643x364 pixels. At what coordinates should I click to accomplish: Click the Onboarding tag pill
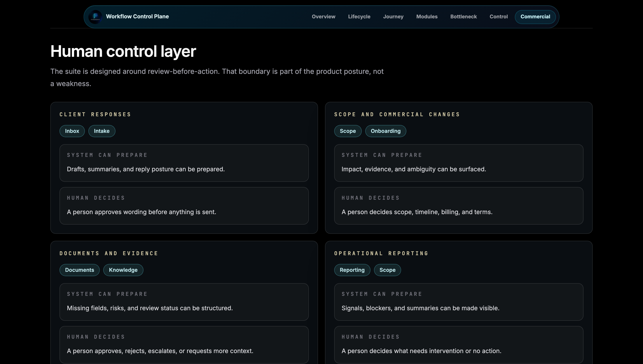[386, 131]
